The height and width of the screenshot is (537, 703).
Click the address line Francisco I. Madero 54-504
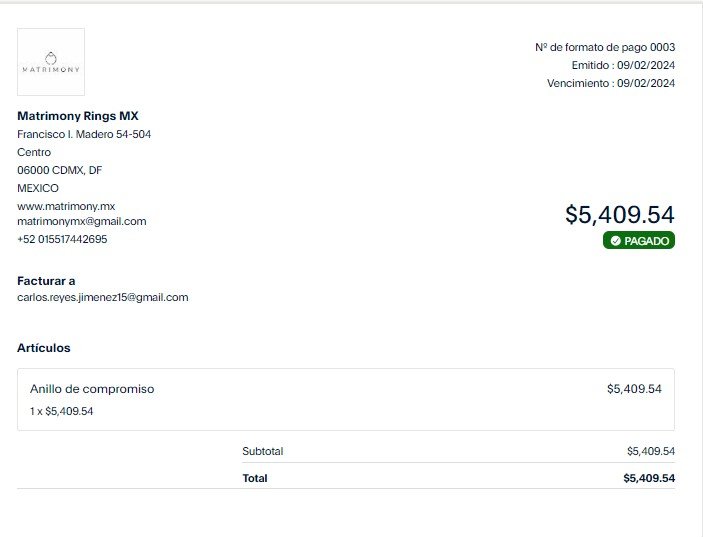[84, 134]
